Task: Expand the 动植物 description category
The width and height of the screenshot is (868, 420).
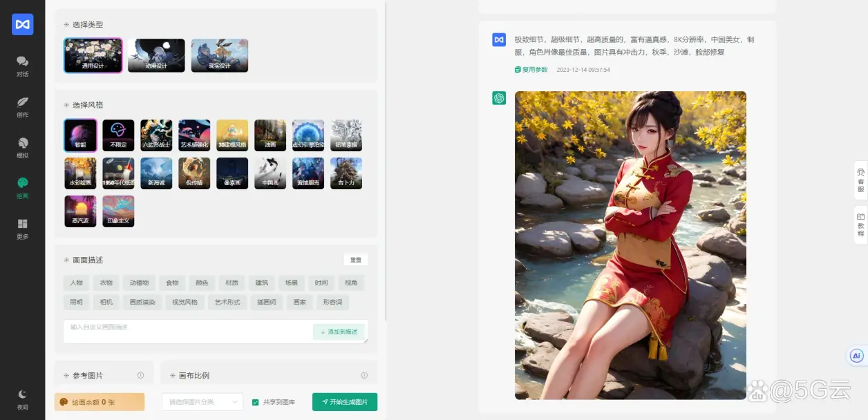Action: coord(139,283)
